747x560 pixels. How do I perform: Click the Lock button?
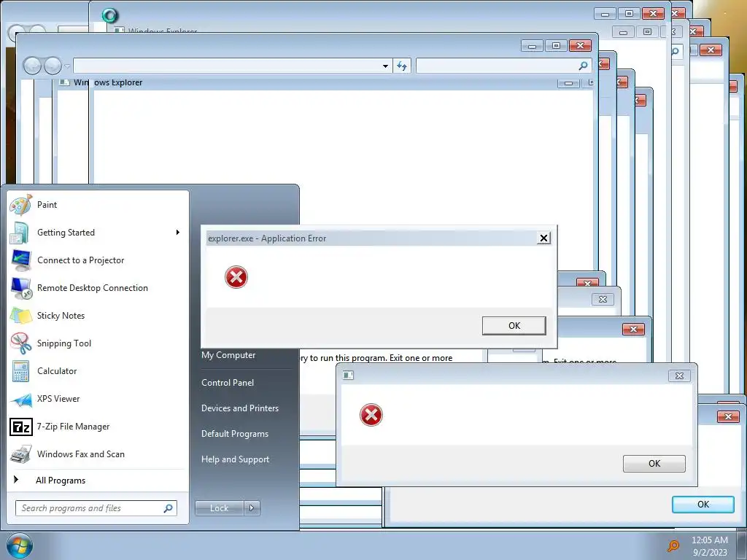[x=219, y=508]
